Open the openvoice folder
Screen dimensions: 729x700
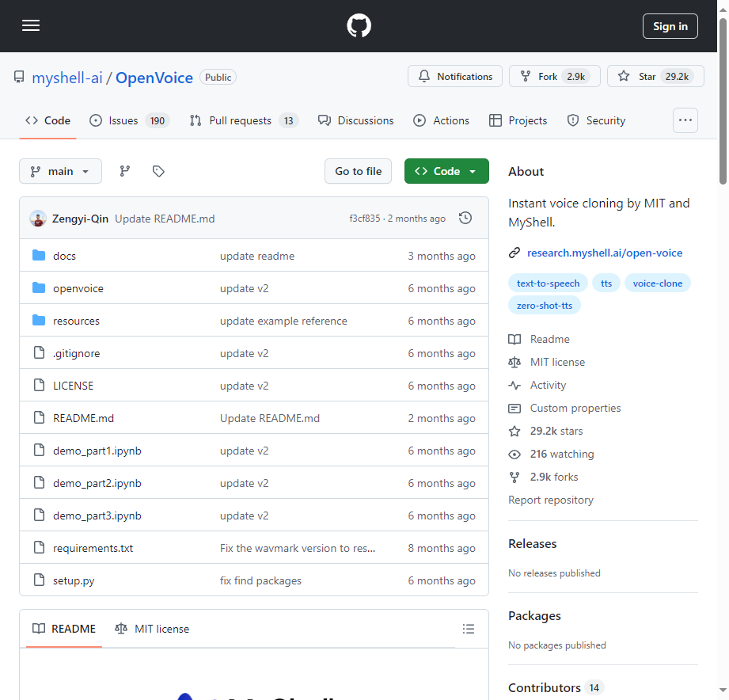click(78, 288)
